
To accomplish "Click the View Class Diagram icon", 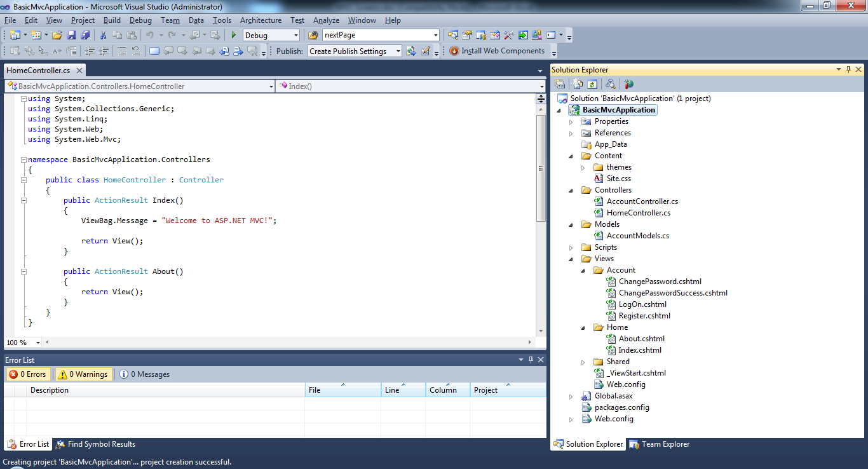I will pos(610,84).
